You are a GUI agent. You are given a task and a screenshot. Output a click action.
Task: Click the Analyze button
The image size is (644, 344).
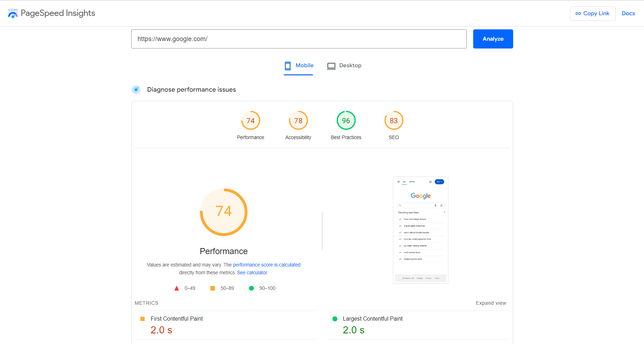tap(493, 39)
